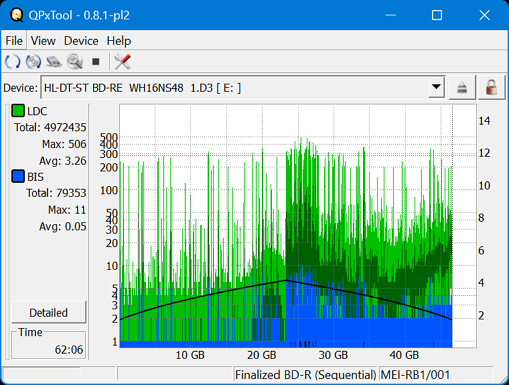Click the 10 GB axis label
Viewport: 509px width, 385px height.
(x=190, y=355)
